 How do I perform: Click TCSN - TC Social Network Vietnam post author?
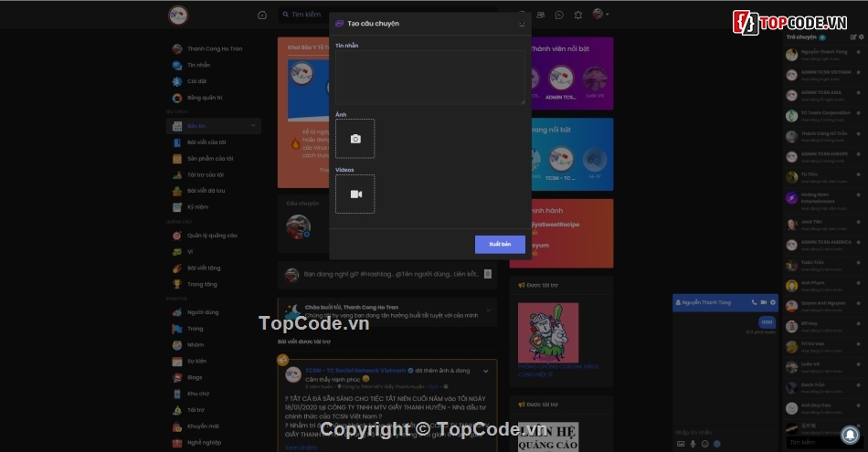pyautogui.click(x=355, y=371)
